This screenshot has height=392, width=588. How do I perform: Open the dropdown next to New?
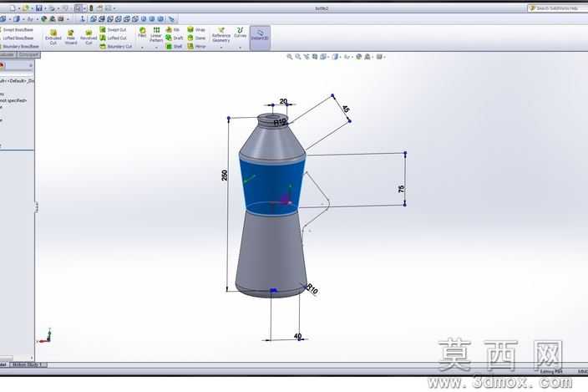[x=19, y=8]
